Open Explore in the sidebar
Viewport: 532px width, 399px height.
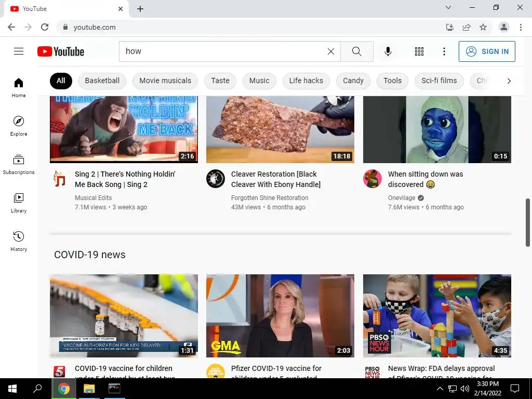(19, 126)
